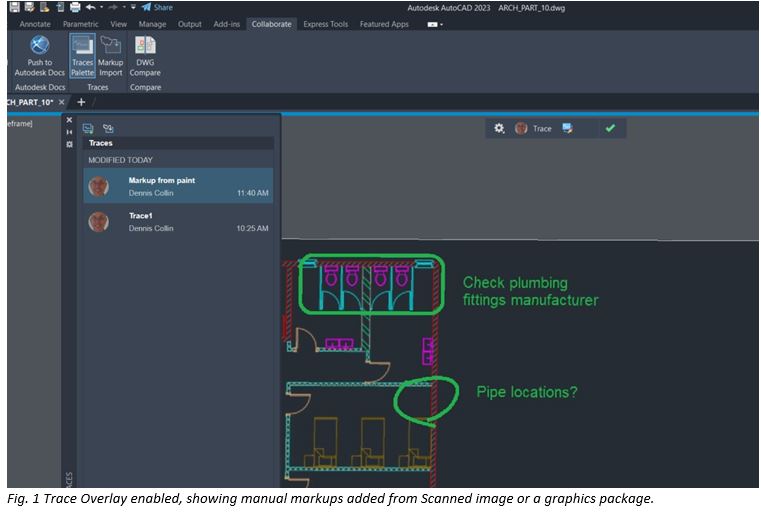Select the Trace1 trace entry
Screen dimensions: 761x514
pos(178,221)
